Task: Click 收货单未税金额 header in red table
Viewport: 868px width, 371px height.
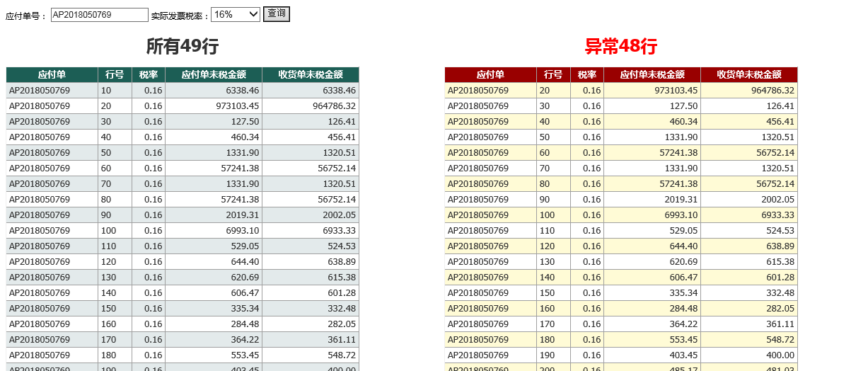Action: pyautogui.click(x=748, y=74)
